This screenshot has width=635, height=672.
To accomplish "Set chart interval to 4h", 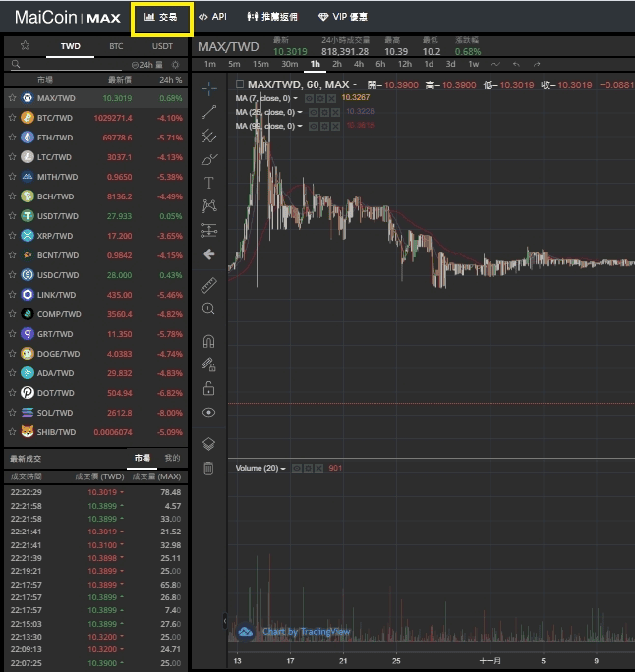I will [359, 64].
